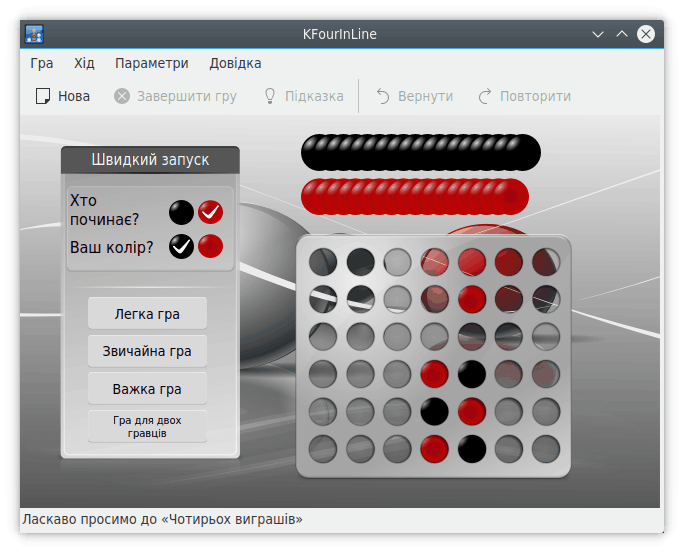
Task: Choose red for Ваш колір
Action: pyautogui.click(x=211, y=246)
